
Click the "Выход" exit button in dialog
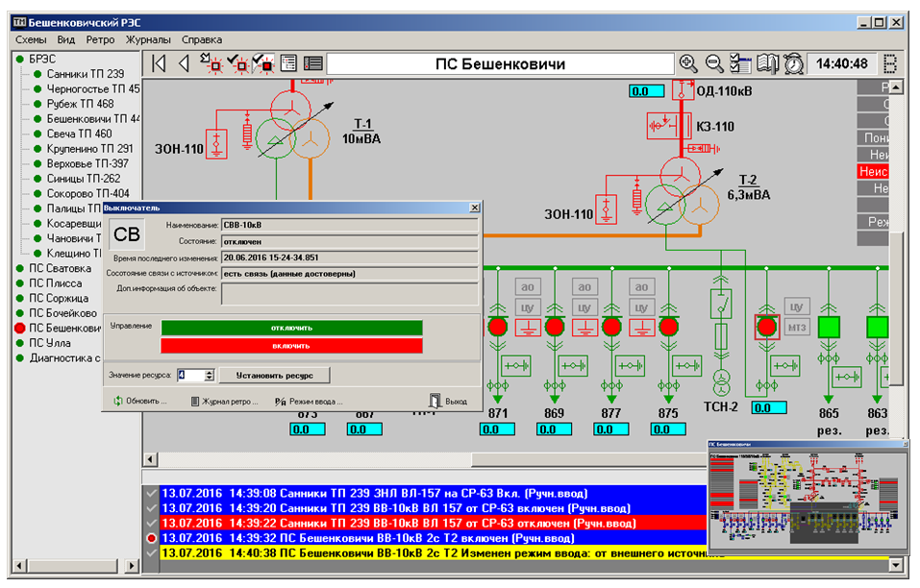(x=448, y=401)
